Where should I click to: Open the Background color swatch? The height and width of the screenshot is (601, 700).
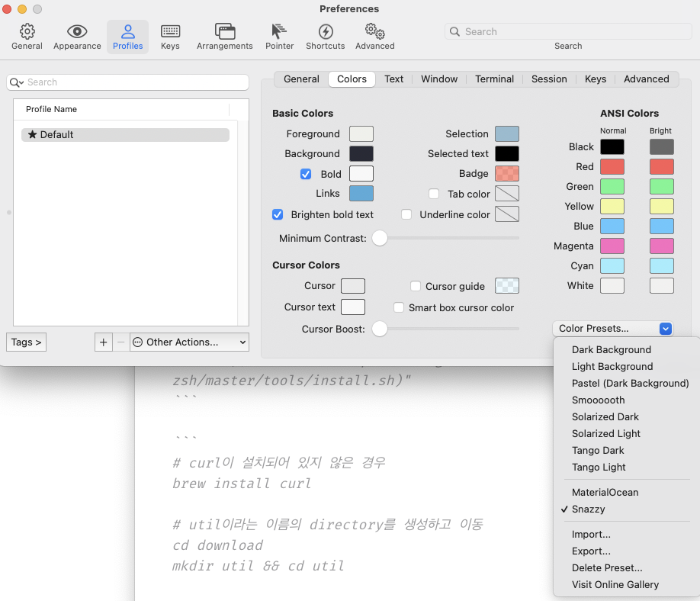(x=361, y=153)
